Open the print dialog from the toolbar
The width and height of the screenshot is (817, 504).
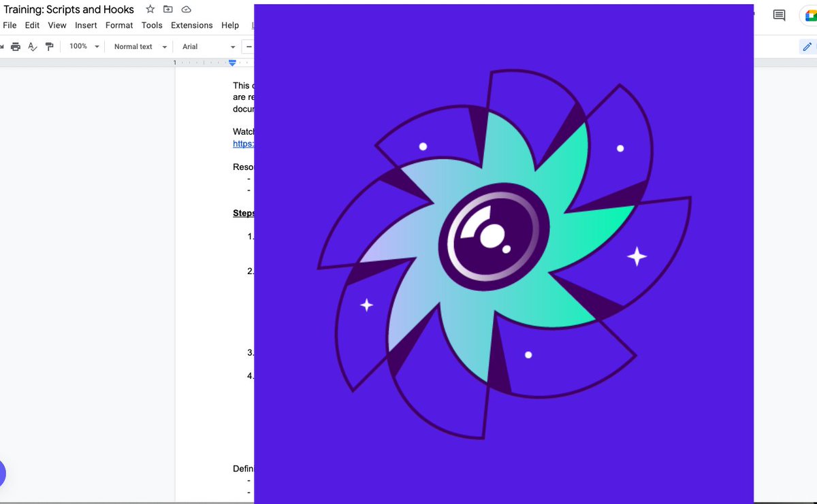[16, 46]
